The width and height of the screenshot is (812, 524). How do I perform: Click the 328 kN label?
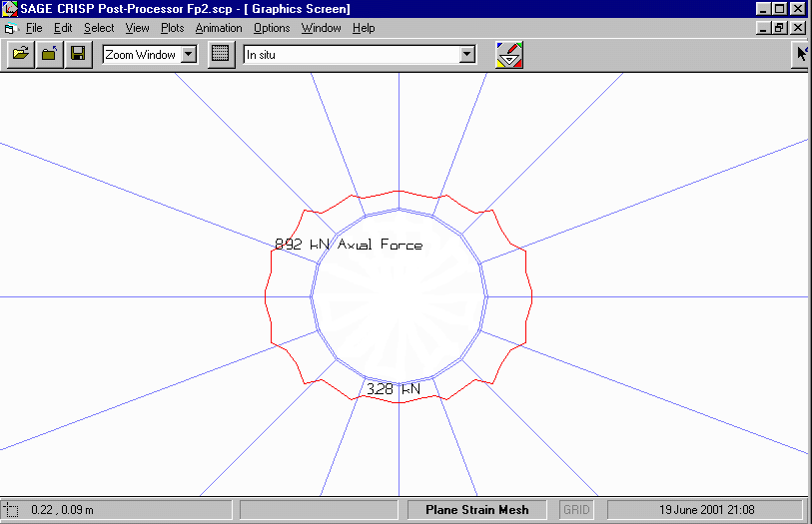pyautogui.click(x=394, y=389)
